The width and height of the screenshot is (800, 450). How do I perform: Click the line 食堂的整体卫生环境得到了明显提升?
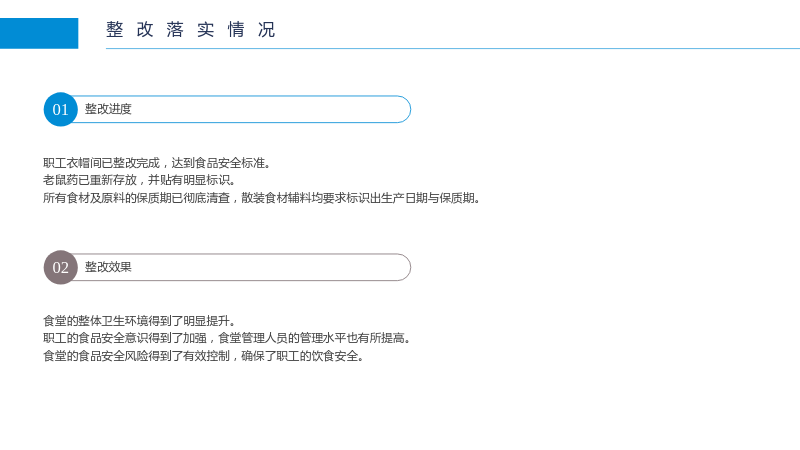pos(139,321)
